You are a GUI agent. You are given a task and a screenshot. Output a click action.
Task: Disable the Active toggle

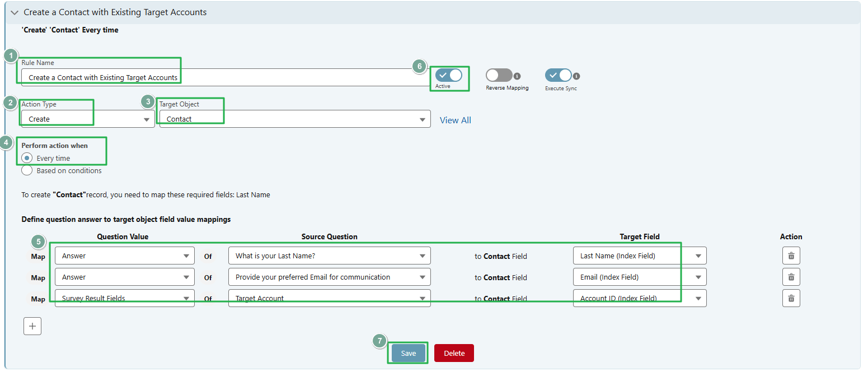pos(449,75)
